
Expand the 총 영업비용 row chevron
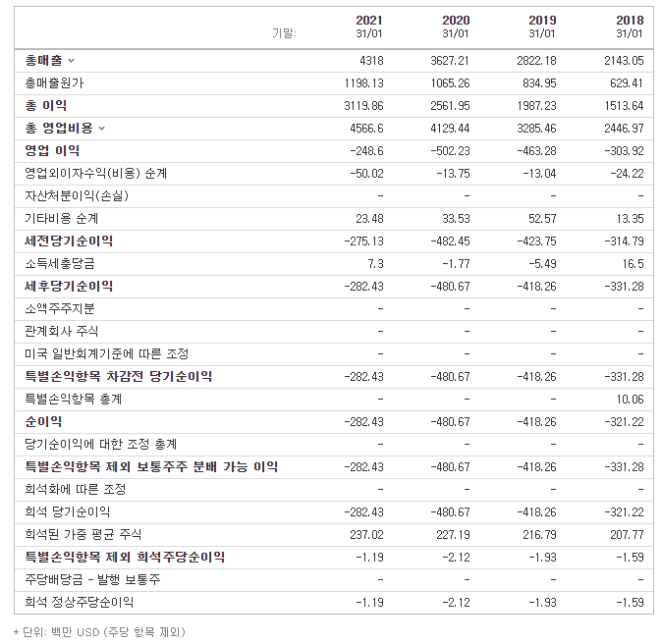101,129
